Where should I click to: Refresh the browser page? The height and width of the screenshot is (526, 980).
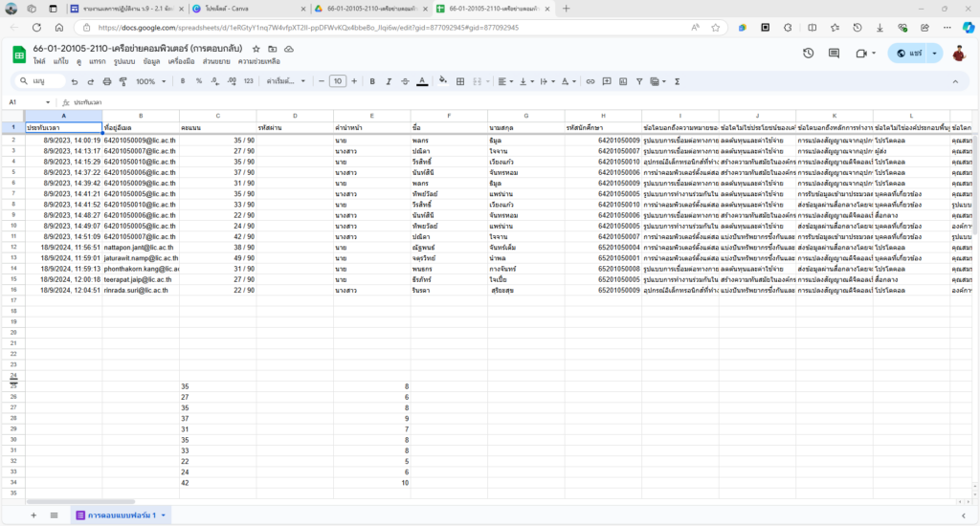37,28
